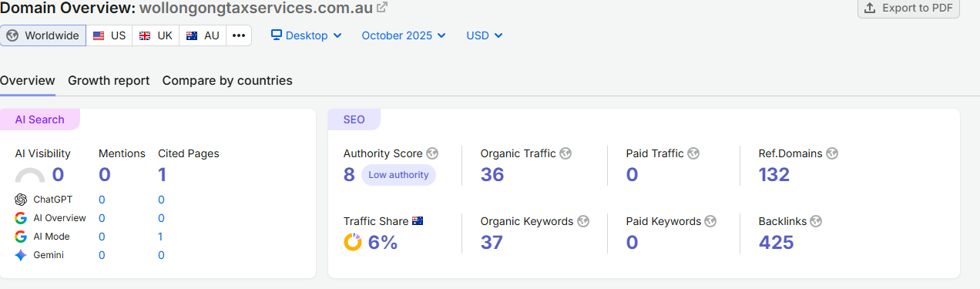This screenshot has height=289, width=980.
Task: Click AI Mode mentions count
Action: (102, 237)
